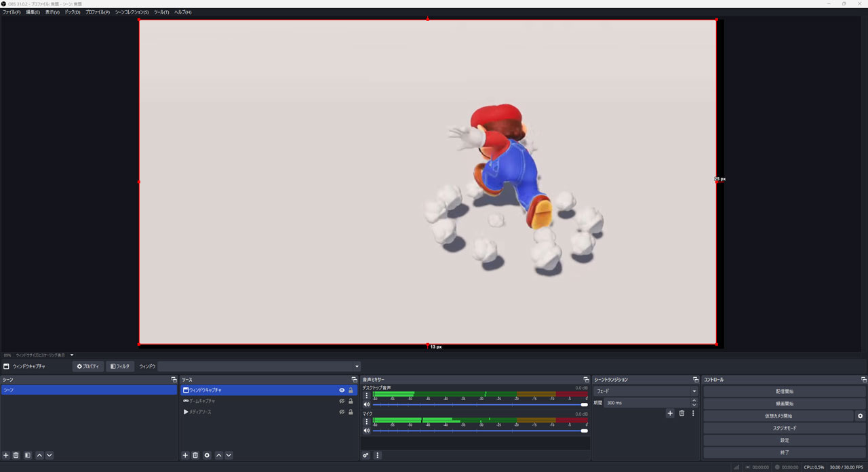Unlock the メディアソース lock icon
Image resolution: width=868 pixels, height=472 pixels.
pos(351,412)
